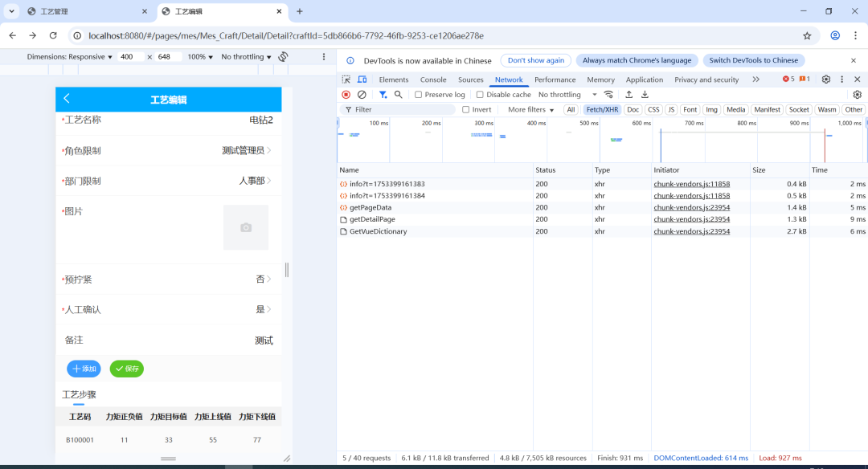Tick the Invert filter checkbox

point(466,110)
